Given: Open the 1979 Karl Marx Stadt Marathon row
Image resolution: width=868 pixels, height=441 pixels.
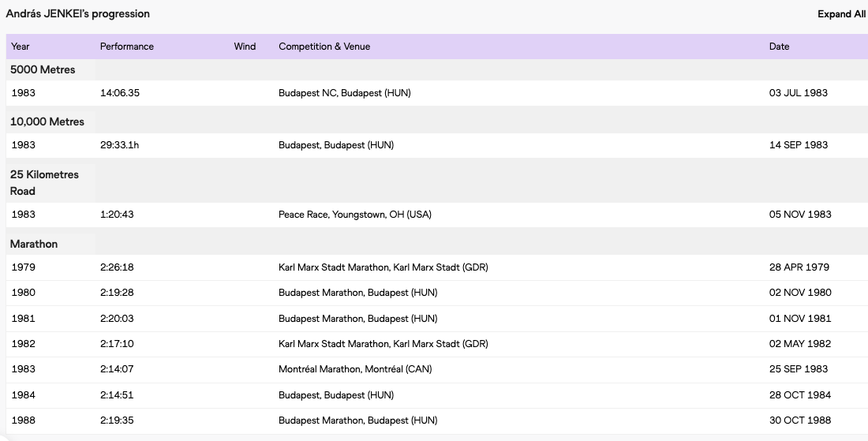Looking at the screenshot, I should coord(383,267).
